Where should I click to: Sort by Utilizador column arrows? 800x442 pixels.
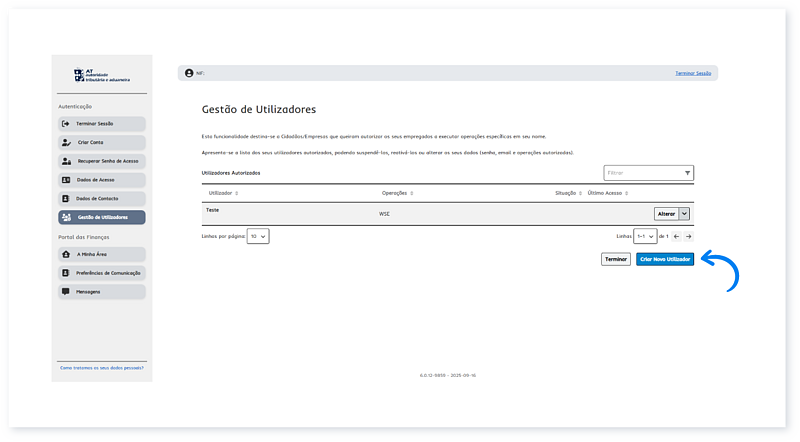[236, 192]
